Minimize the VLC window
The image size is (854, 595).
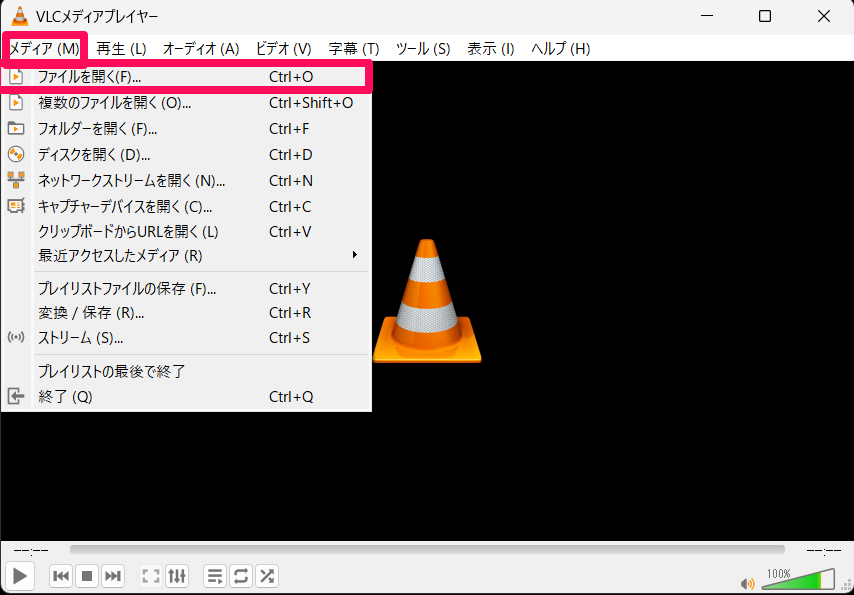pyautogui.click(x=706, y=16)
